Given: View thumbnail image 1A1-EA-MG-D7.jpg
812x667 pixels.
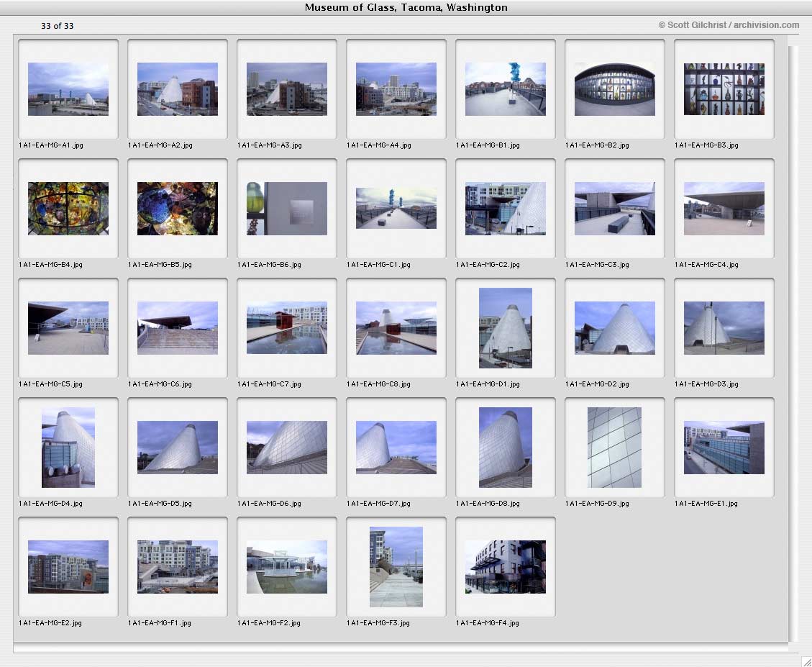Looking at the screenshot, I should point(396,448).
